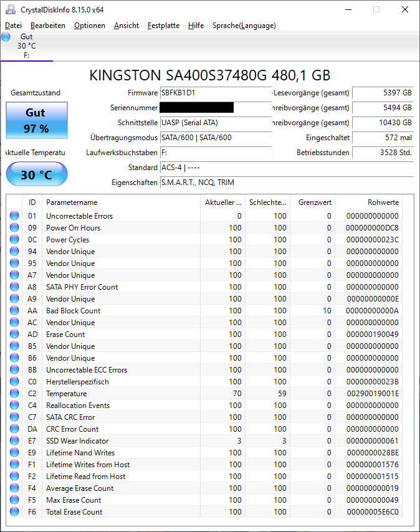Click the CrystalDiskInfo app icon in title bar

tap(9, 9)
